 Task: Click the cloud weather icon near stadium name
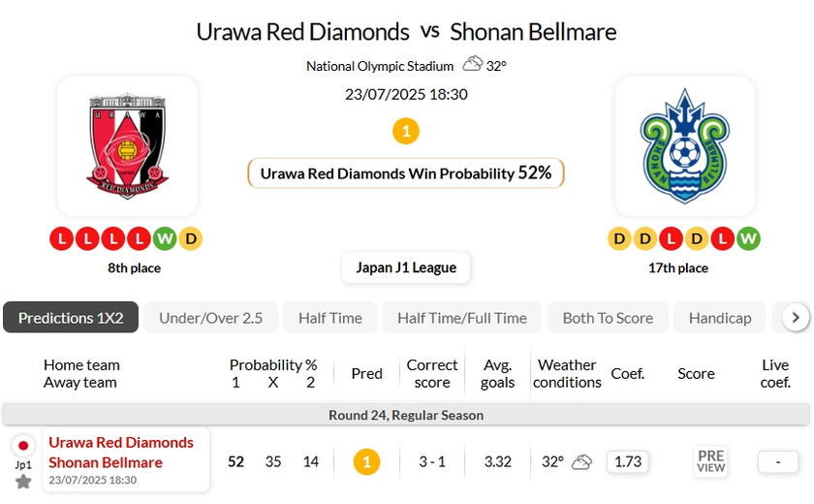472,65
